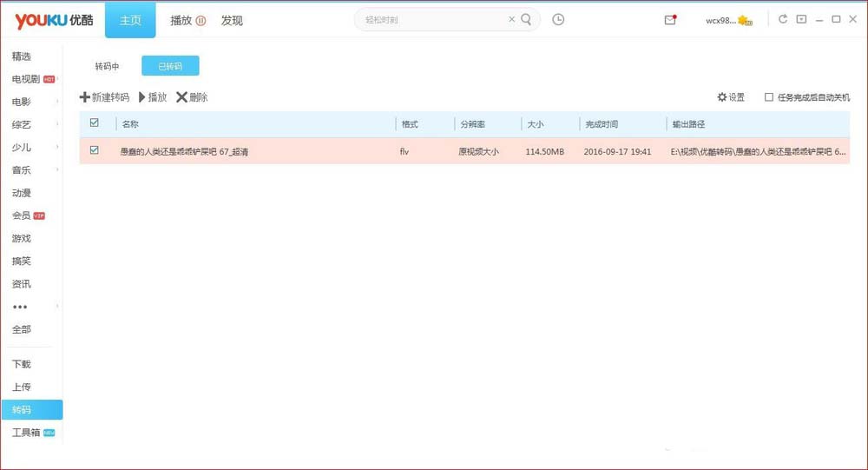Uncheck the flv video row checkbox

point(94,150)
